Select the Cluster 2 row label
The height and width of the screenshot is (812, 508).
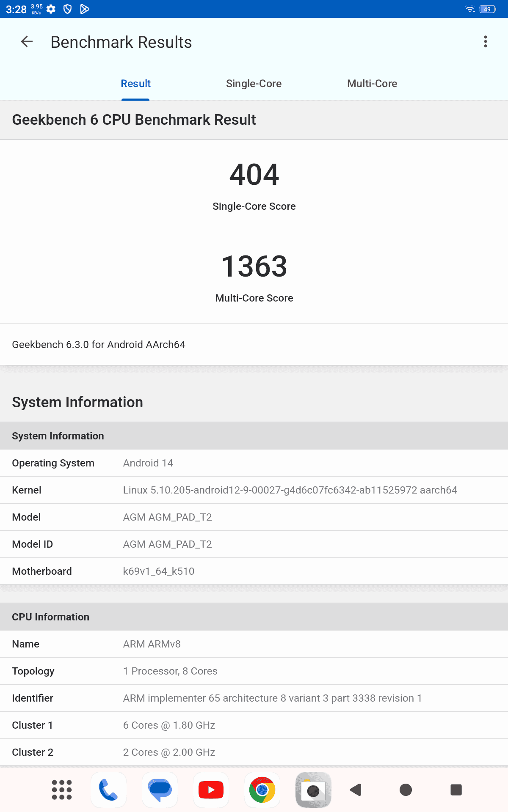point(33,752)
